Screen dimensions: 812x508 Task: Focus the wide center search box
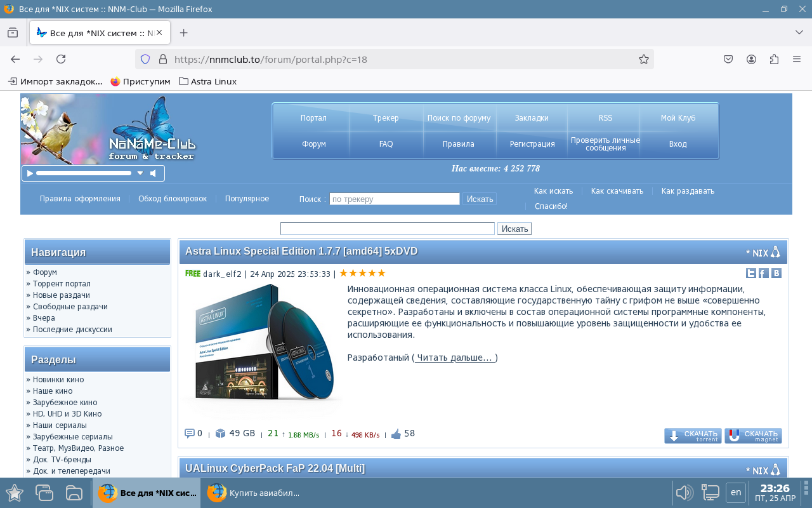(x=388, y=229)
